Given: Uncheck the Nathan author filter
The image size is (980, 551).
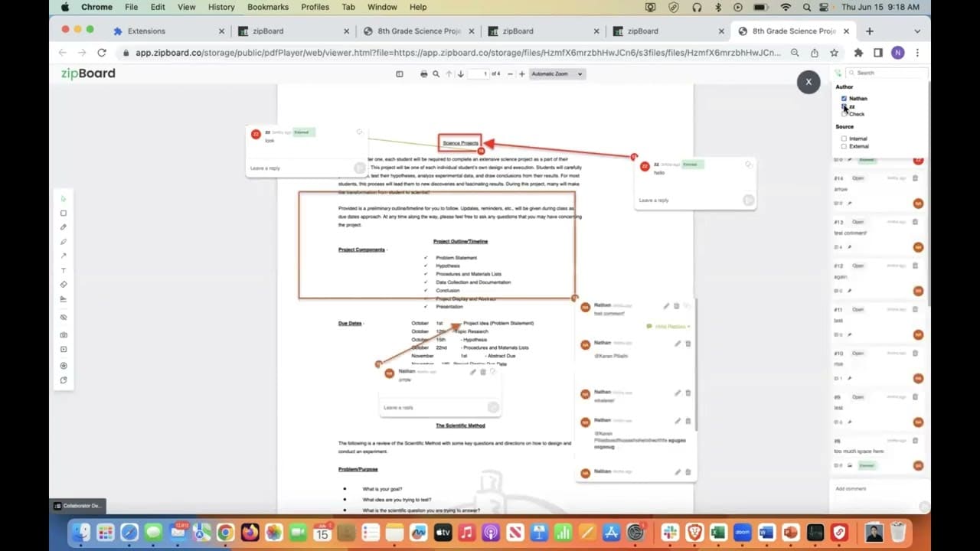Looking at the screenshot, I should 844,98.
